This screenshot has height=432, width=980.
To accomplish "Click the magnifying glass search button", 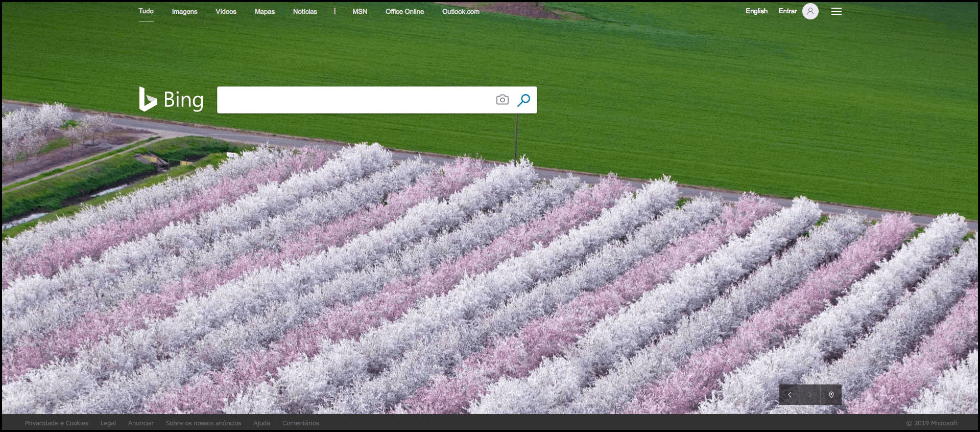I will 523,100.
